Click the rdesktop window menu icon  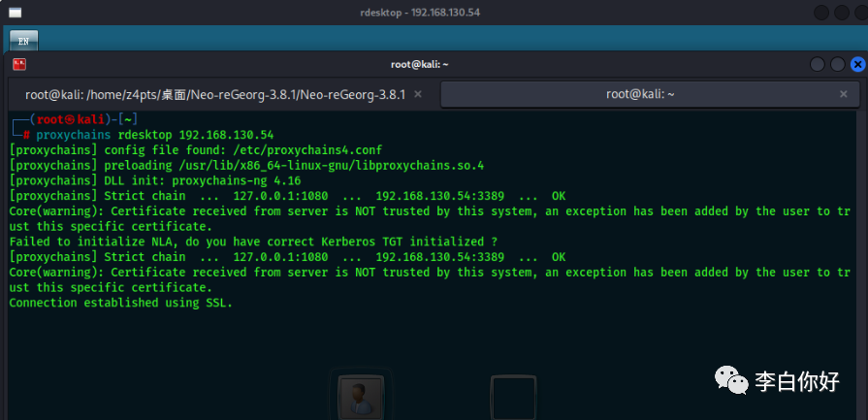click(x=15, y=13)
